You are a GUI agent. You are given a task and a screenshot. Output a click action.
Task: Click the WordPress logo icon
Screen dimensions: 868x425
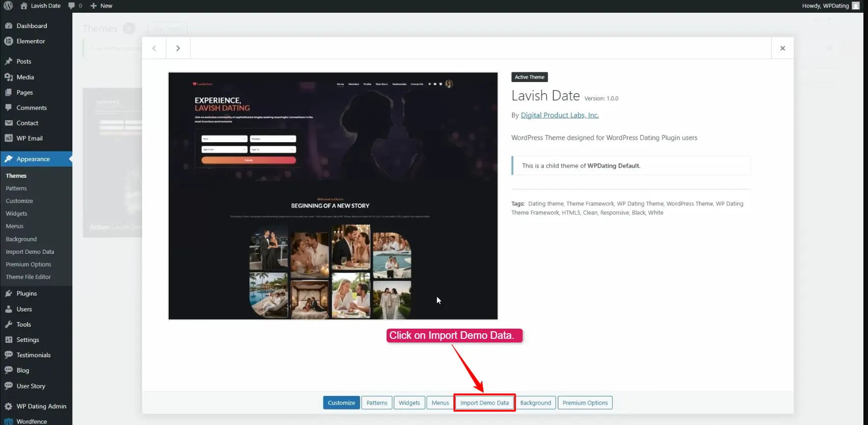pos(8,6)
